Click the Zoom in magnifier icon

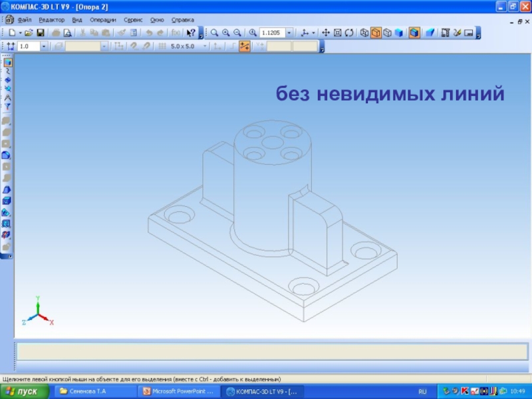click(225, 33)
